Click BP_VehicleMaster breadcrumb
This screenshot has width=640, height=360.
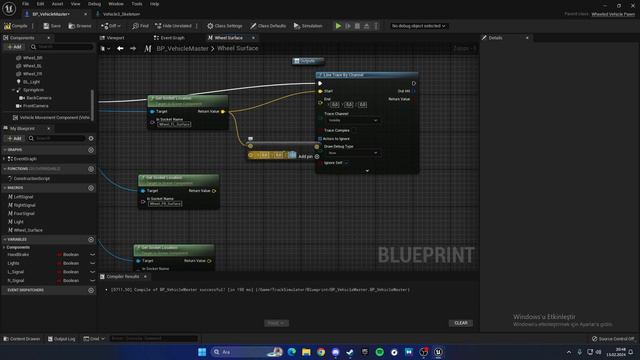pos(182,48)
